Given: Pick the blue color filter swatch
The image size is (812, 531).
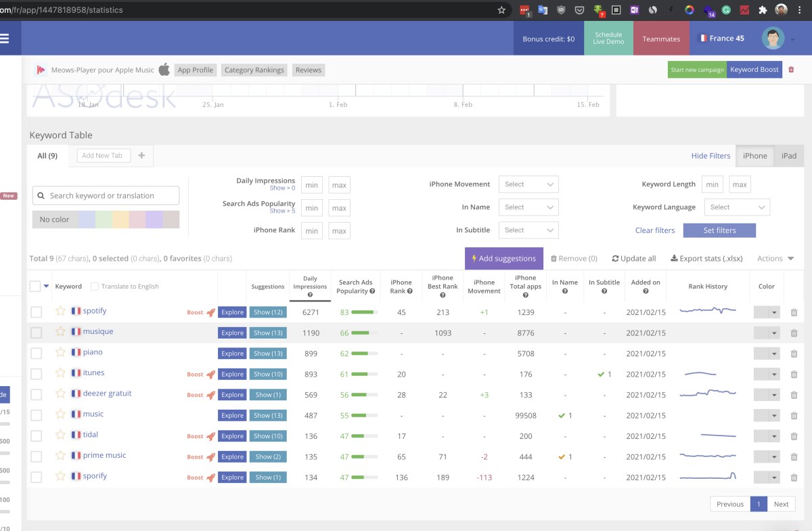Looking at the screenshot, I should pos(86,219).
